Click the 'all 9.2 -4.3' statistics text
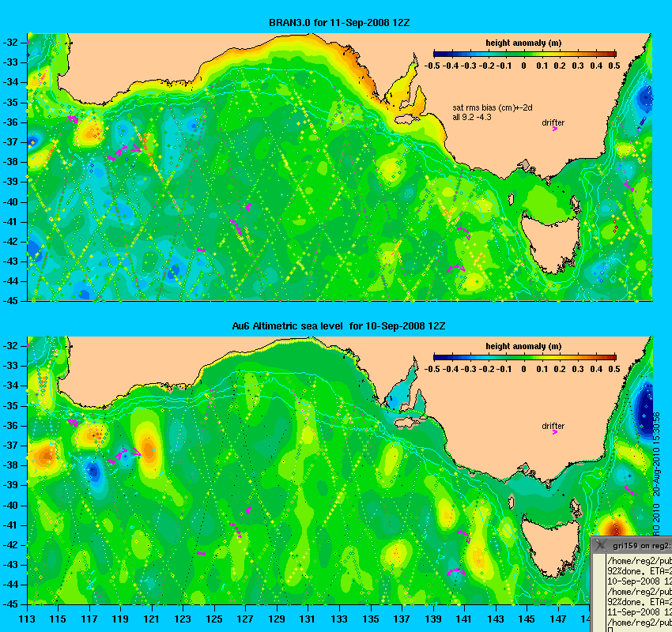 [472, 117]
